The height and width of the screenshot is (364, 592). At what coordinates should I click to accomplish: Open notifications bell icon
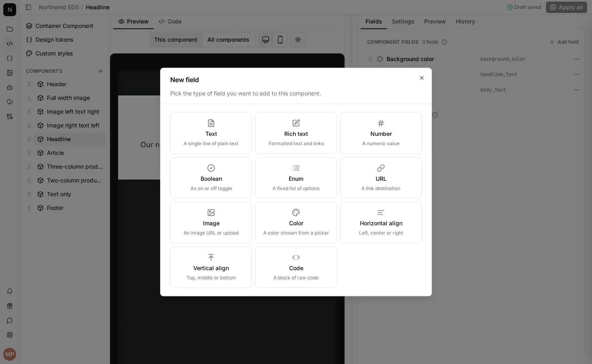coord(10,291)
